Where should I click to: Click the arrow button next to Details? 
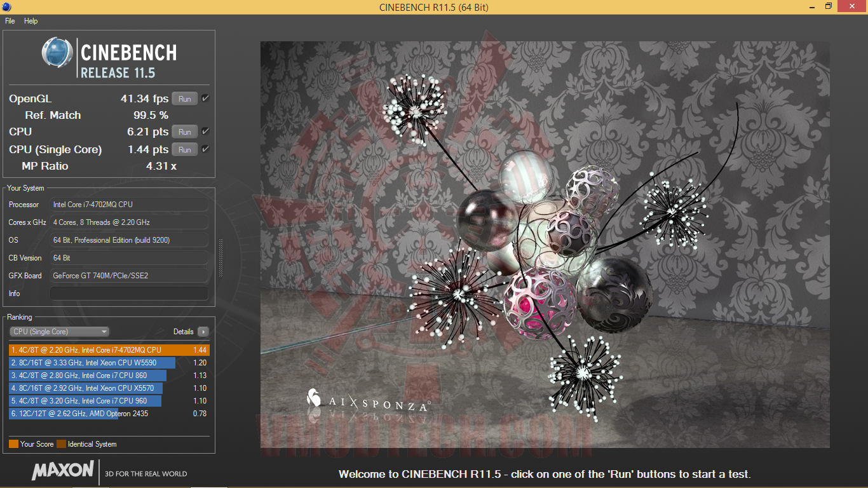pyautogui.click(x=203, y=332)
